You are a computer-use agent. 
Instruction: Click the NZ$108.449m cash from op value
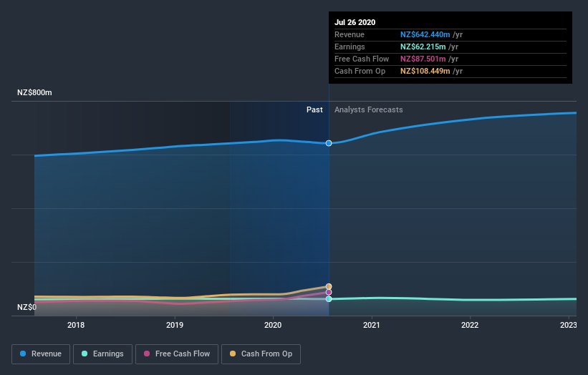(425, 71)
